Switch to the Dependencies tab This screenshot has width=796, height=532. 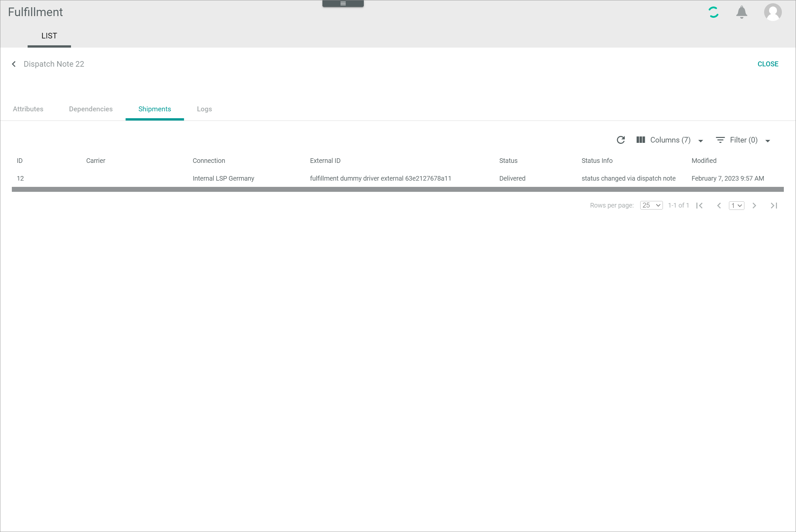[x=91, y=109]
